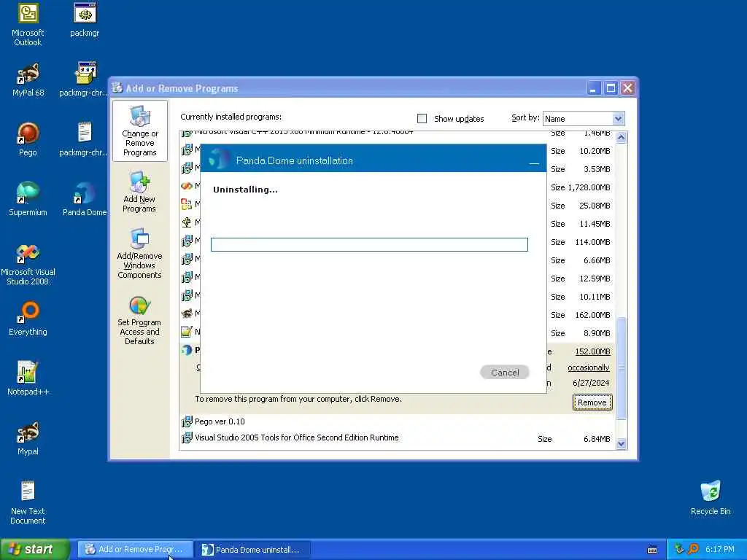Select the packmgr desktop icon

85,20
